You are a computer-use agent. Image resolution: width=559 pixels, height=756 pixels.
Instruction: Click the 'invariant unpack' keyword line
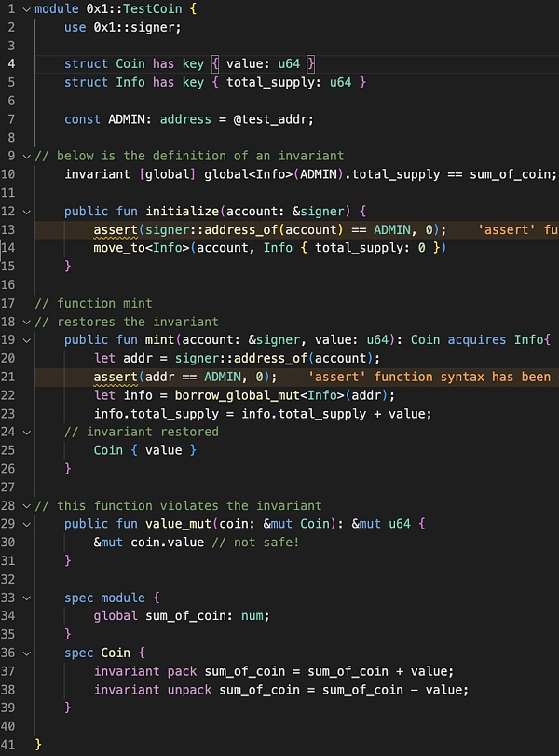pos(154,690)
